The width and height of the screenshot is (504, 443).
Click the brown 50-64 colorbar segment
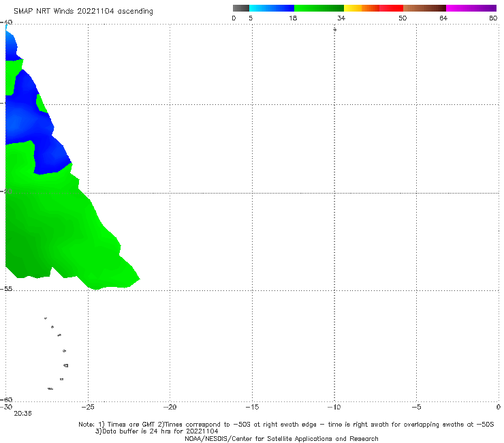click(424, 8)
